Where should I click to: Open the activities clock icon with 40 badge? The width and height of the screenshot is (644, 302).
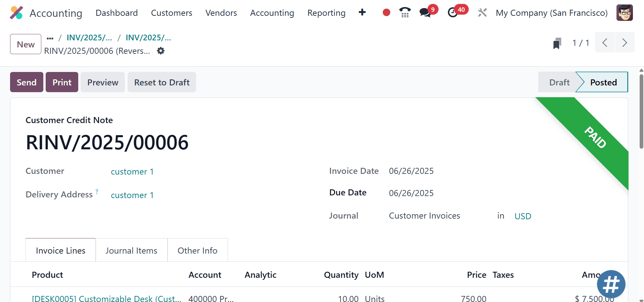point(453,12)
